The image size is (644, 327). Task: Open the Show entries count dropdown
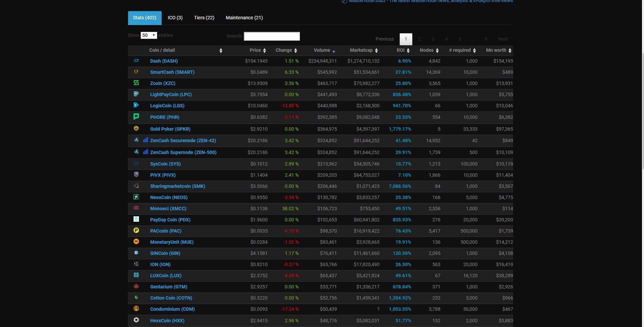pyautogui.click(x=149, y=35)
